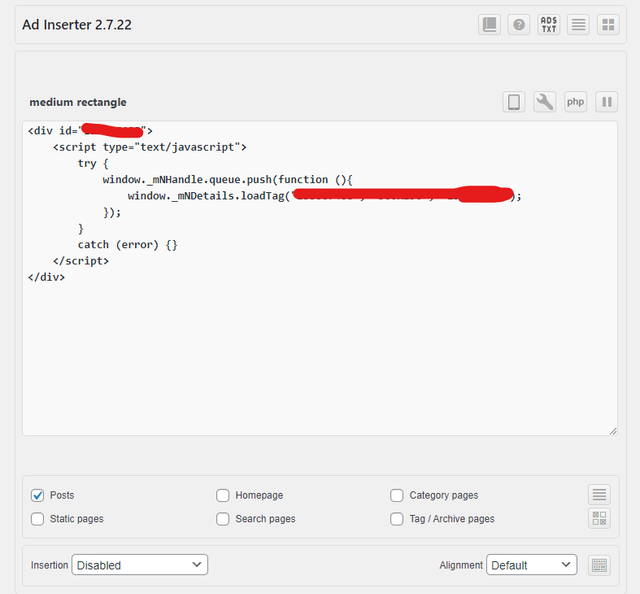Enable the Homepage checkbox
The width and height of the screenshot is (640, 594).
pyautogui.click(x=223, y=496)
